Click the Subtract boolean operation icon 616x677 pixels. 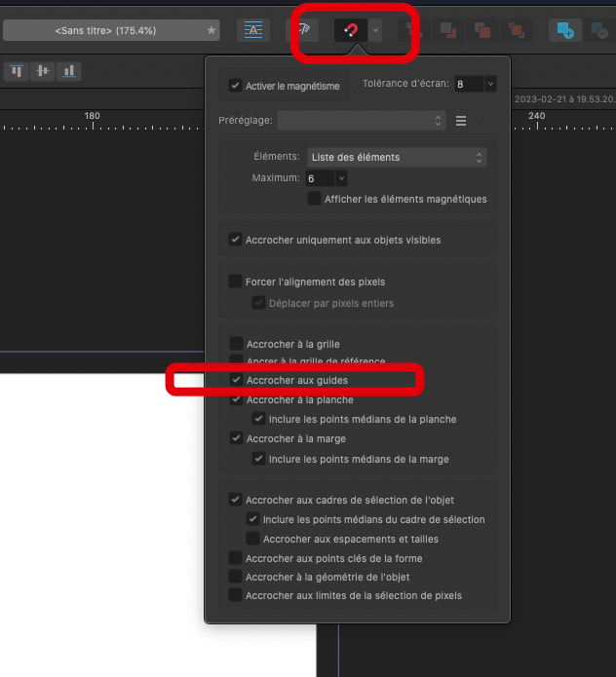pos(599,30)
